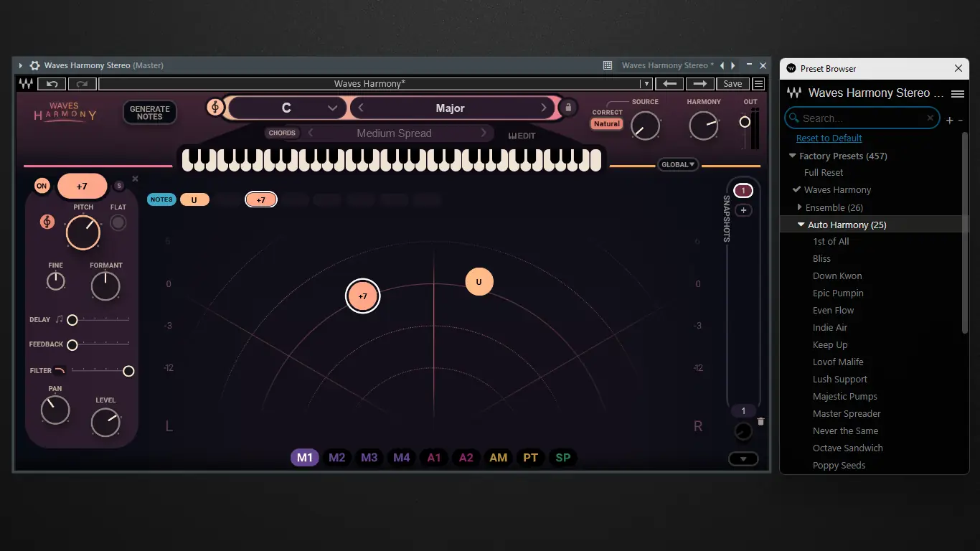Click the PITCH knob
The width and height of the screenshot is (980, 551).
(83, 232)
